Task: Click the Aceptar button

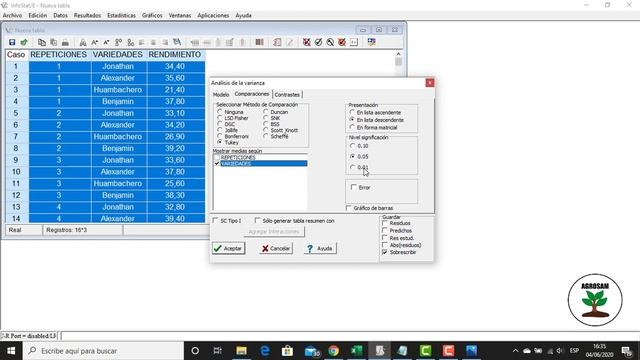Action: pyautogui.click(x=228, y=248)
